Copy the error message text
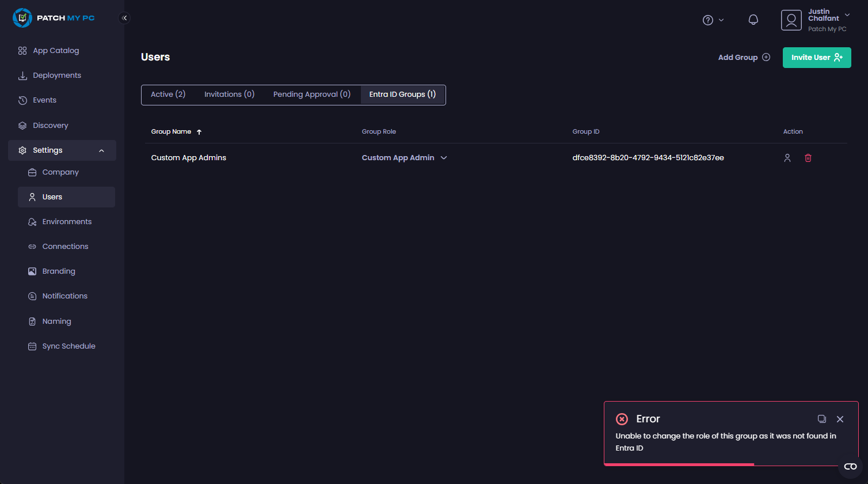This screenshot has width=868, height=484. 821,419
